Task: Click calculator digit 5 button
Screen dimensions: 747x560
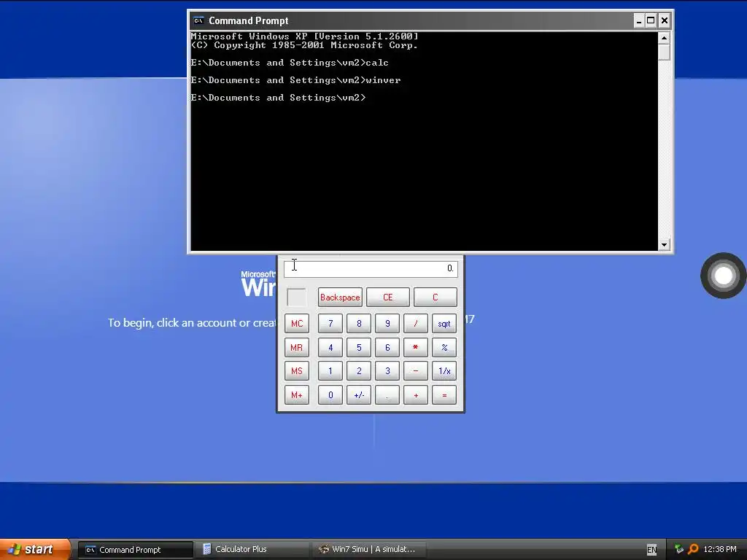Action: (x=359, y=347)
